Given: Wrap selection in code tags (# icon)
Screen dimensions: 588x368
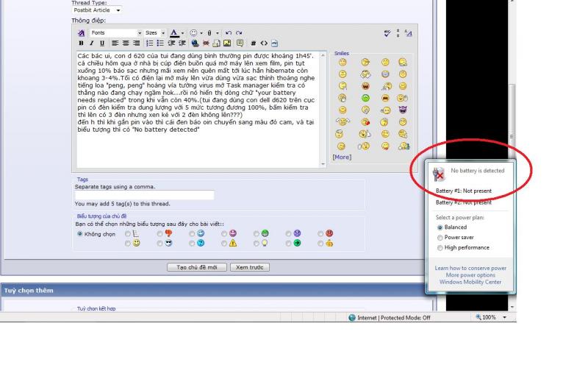Looking at the screenshot, I should (254, 43).
